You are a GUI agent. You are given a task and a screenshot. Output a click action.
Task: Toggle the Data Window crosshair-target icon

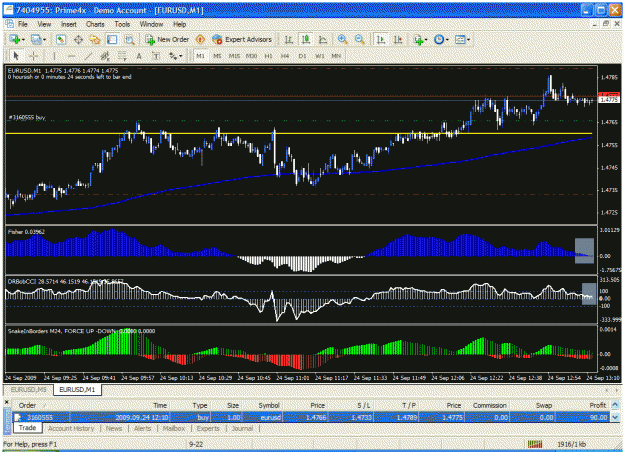[78, 39]
